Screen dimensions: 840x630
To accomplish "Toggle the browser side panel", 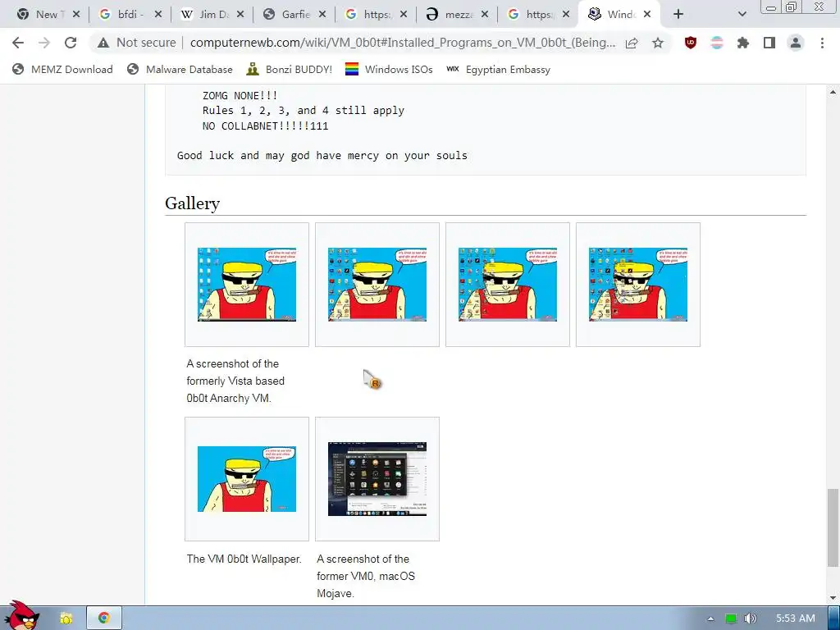I will tap(769, 43).
